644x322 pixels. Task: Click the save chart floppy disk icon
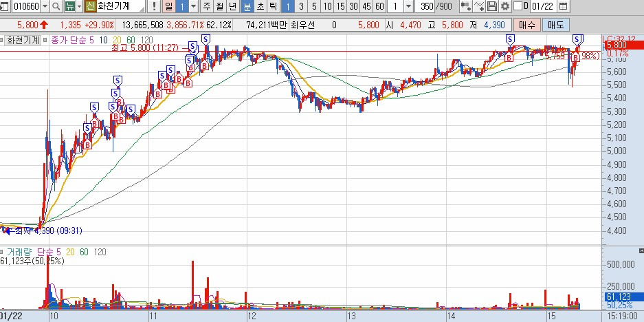(492, 7)
